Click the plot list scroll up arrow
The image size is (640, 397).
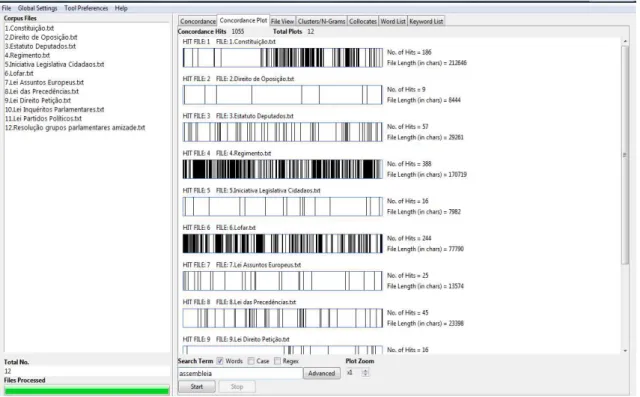[625, 42]
